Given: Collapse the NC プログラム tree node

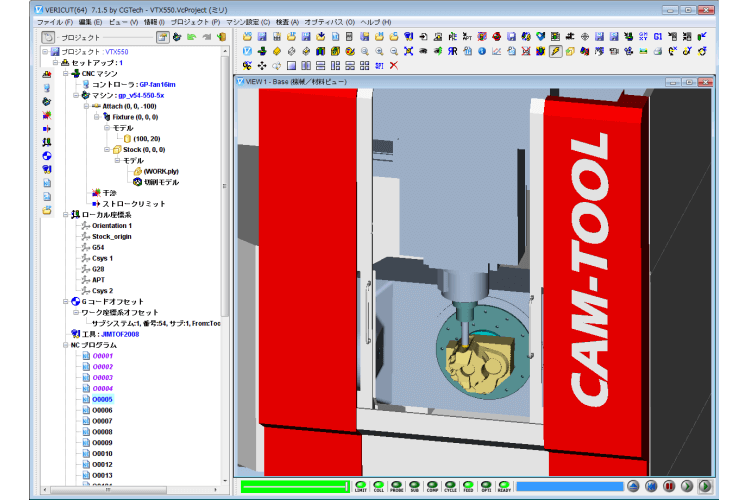Looking at the screenshot, I should (66, 345).
